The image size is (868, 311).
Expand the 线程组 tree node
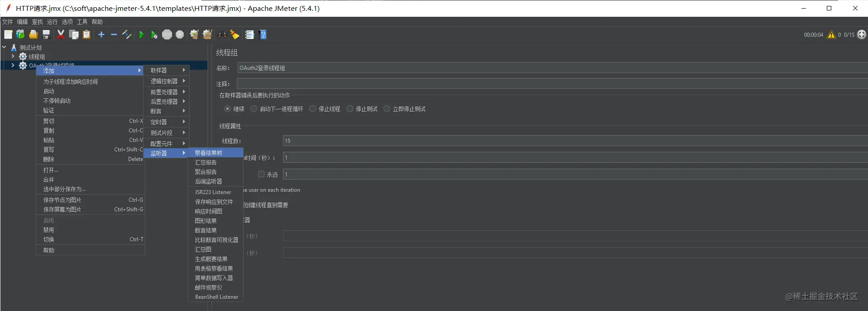pyautogui.click(x=13, y=56)
